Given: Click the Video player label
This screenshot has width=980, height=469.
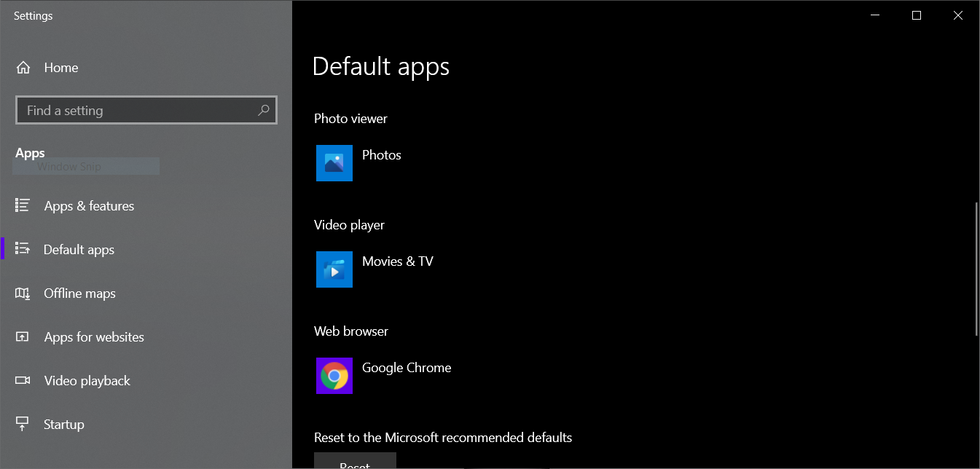Looking at the screenshot, I should [349, 225].
